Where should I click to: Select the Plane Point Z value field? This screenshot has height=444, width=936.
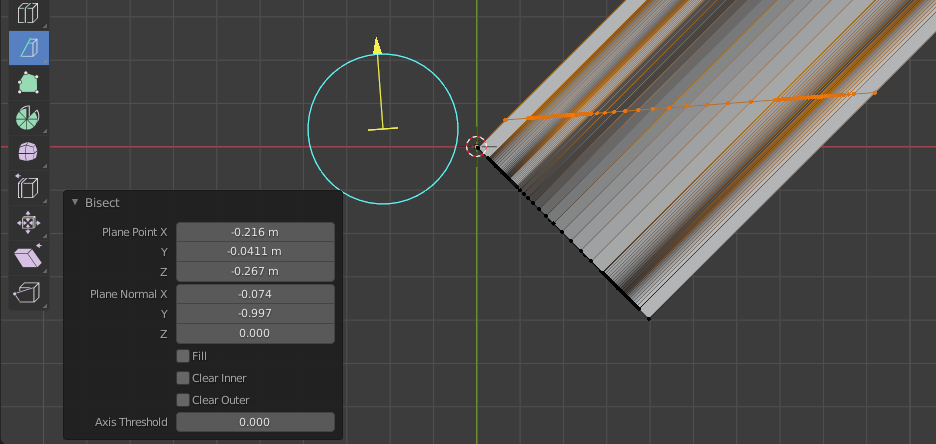[254, 271]
